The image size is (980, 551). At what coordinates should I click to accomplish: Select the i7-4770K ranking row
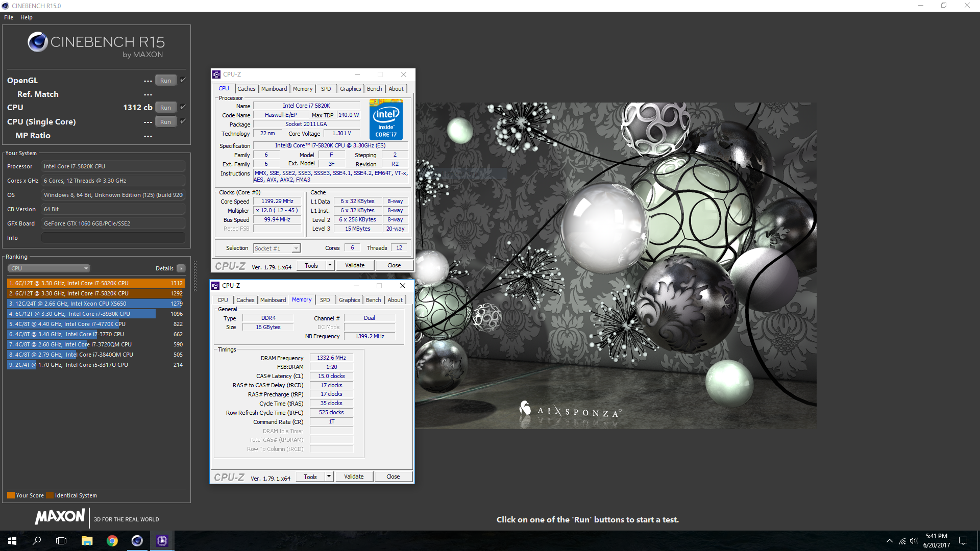tap(96, 324)
